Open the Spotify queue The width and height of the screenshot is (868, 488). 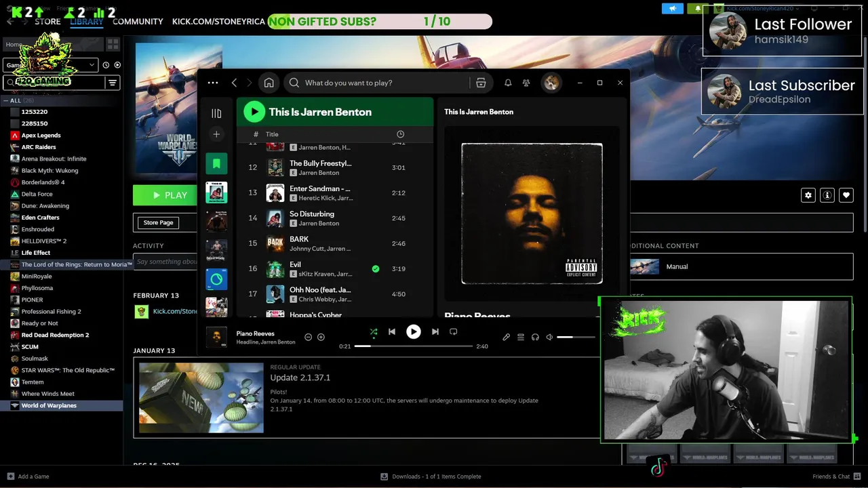pyautogui.click(x=521, y=337)
